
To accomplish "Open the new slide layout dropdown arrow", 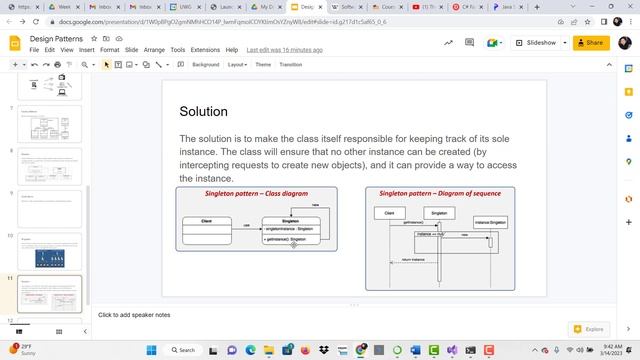I will [24, 64].
